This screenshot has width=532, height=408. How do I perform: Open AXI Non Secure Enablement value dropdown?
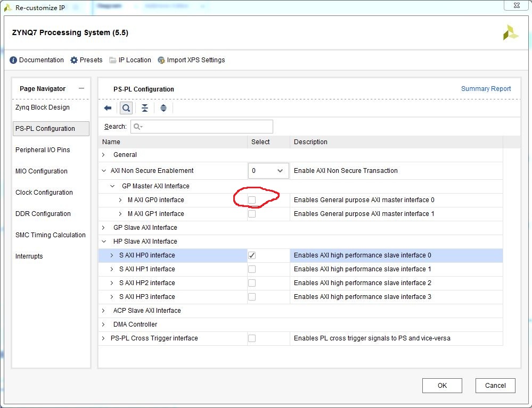[268, 171]
